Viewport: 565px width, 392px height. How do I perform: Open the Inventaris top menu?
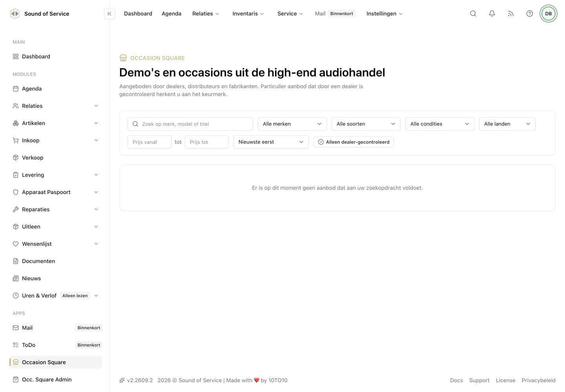[248, 14]
